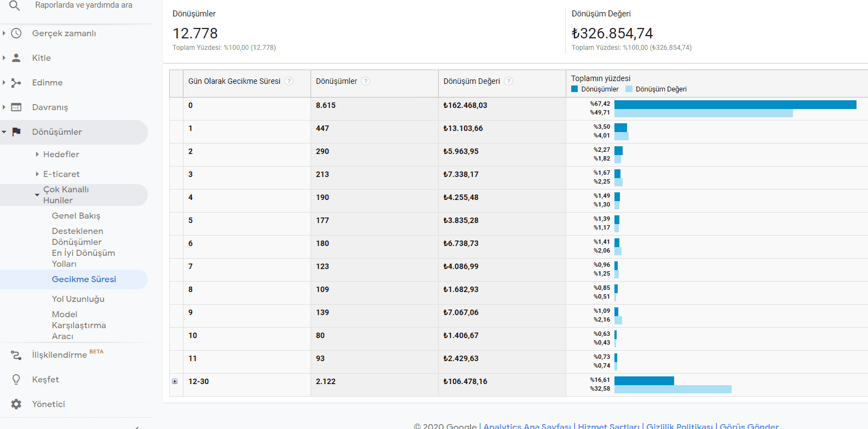Open the Davranış behavior icon
This screenshot has height=429, width=868.
pos(16,107)
